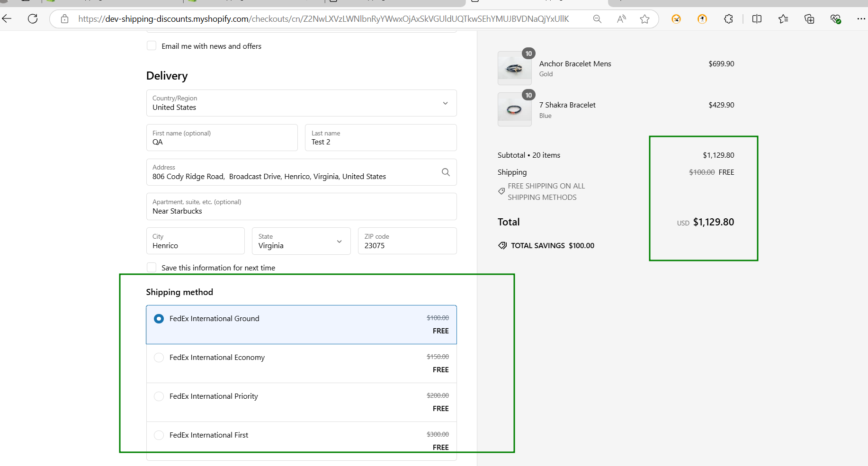Add this page to favorites with star
868x466 pixels.
pos(644,19)
